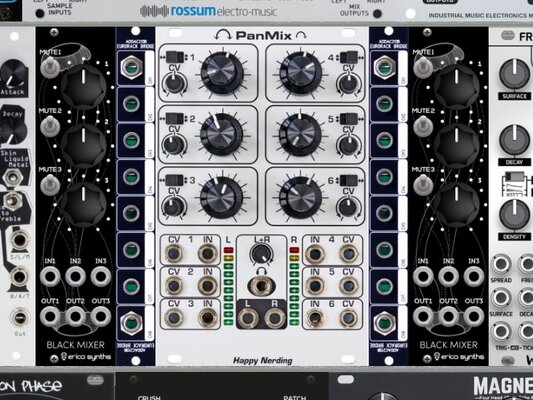Click the PanMix IN jack of channel 4
The width and height of the screenshot is (533, 400).
[315, 254]
